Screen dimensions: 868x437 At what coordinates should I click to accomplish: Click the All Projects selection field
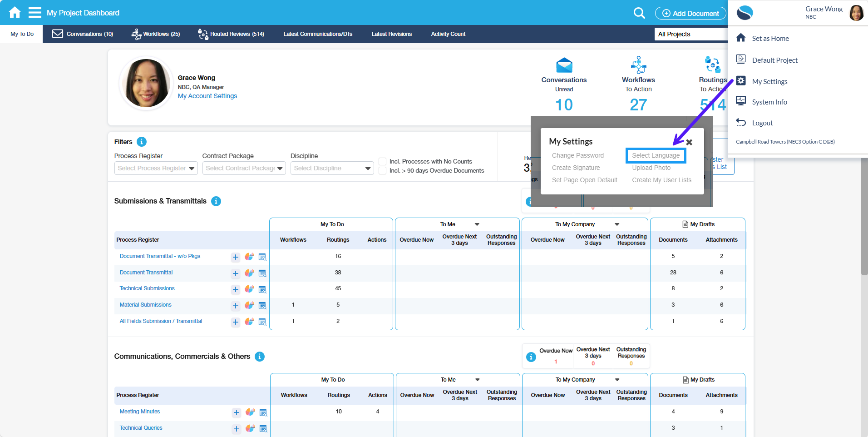tap(691, 34)
